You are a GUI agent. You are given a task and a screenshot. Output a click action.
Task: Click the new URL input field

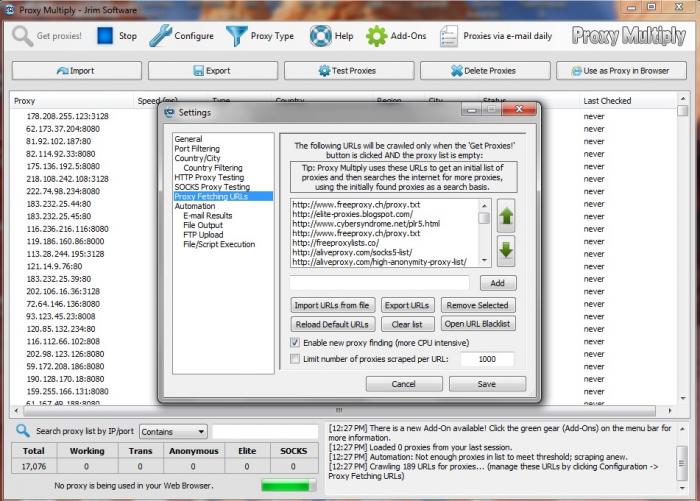point(379,283)
